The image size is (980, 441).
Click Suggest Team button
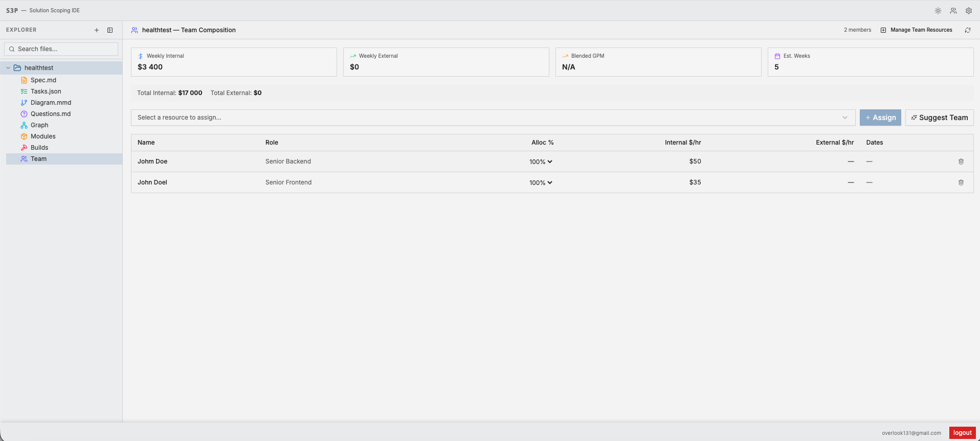[939, 118]
